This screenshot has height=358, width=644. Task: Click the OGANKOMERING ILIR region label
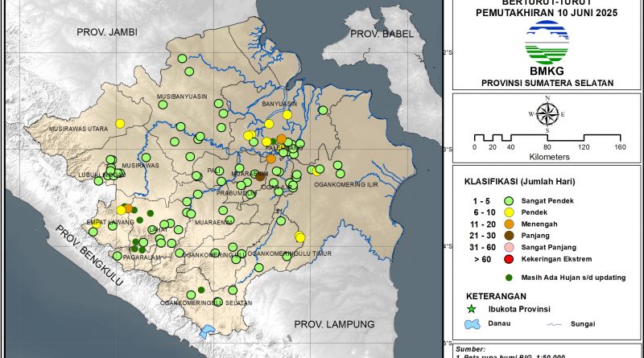(346, 185)
